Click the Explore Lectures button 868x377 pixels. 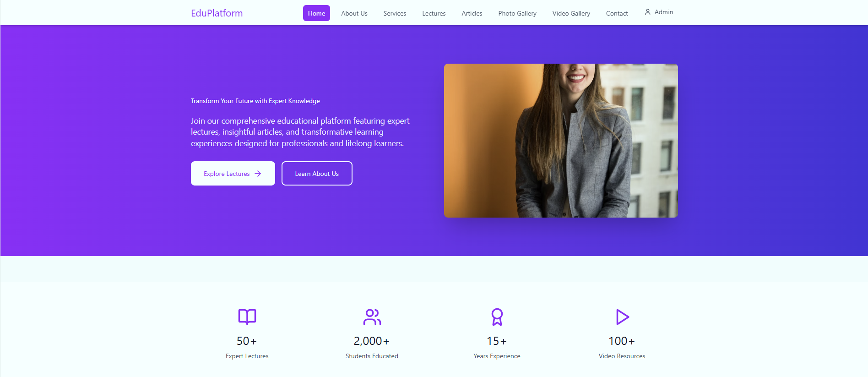233,173
